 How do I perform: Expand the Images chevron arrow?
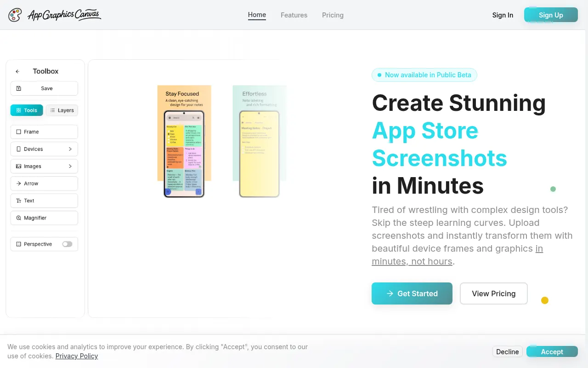[70, 166]
